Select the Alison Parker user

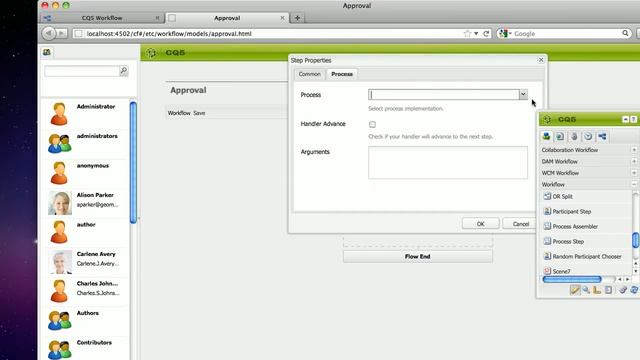tap(85, 202)
